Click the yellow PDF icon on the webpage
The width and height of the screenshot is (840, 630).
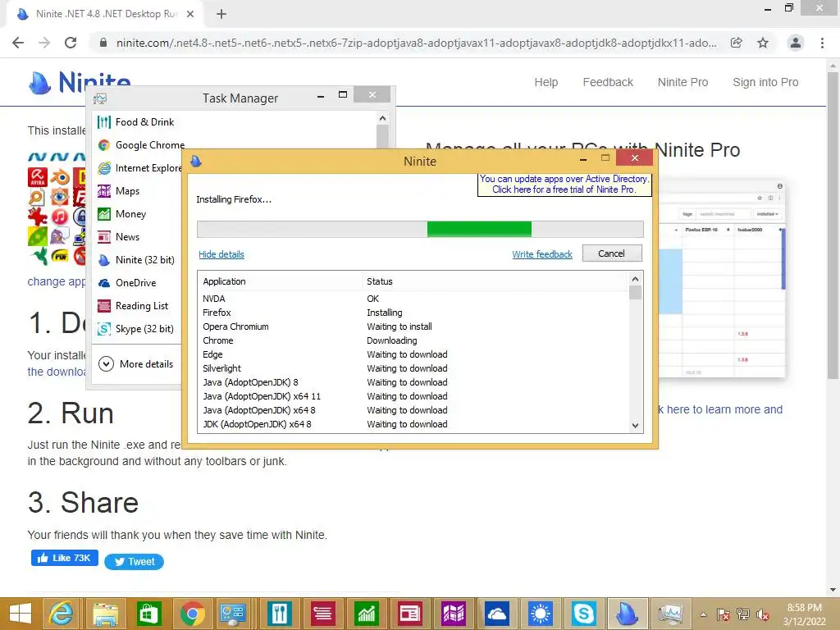tap(60, 256)
